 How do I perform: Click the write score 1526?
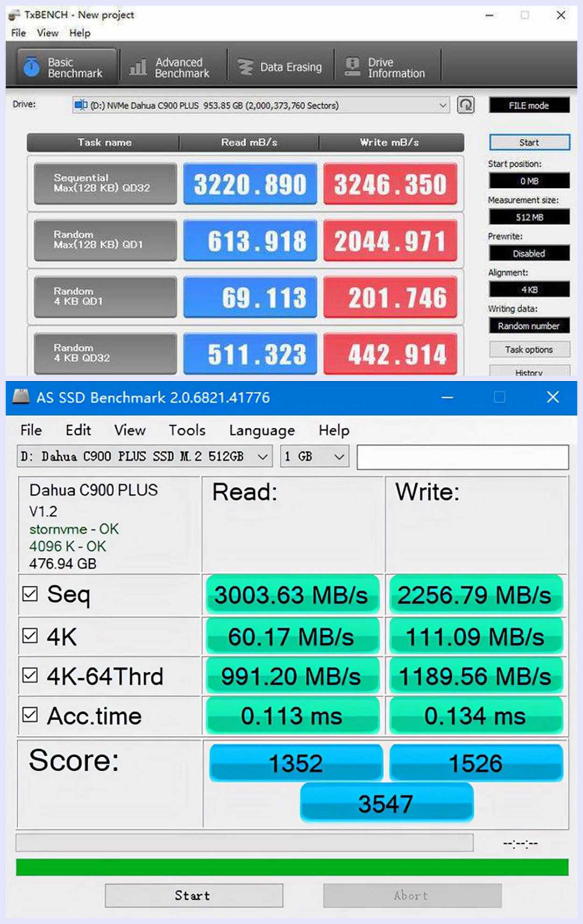pos(476,763)
